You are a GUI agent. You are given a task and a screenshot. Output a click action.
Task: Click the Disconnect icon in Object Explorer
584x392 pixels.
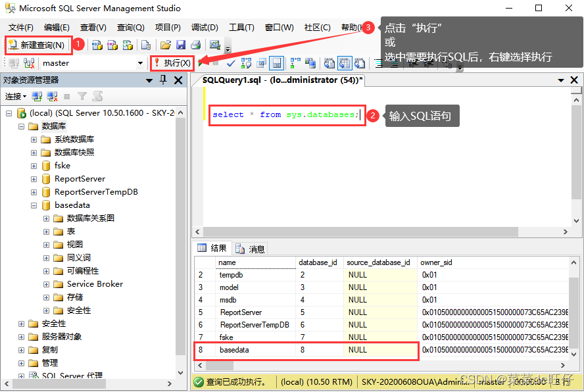(52, 97)
